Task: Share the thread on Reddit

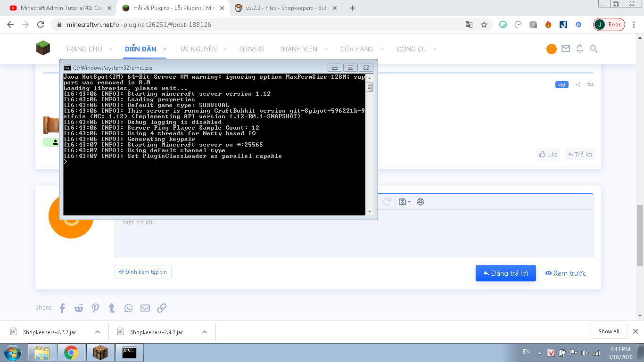Action: tap(79, 308)
